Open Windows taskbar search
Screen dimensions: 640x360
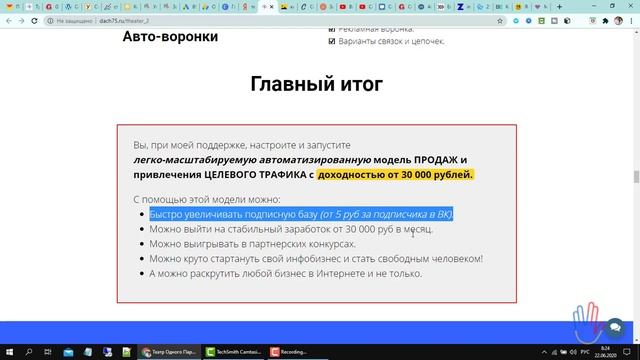[29, 352]
